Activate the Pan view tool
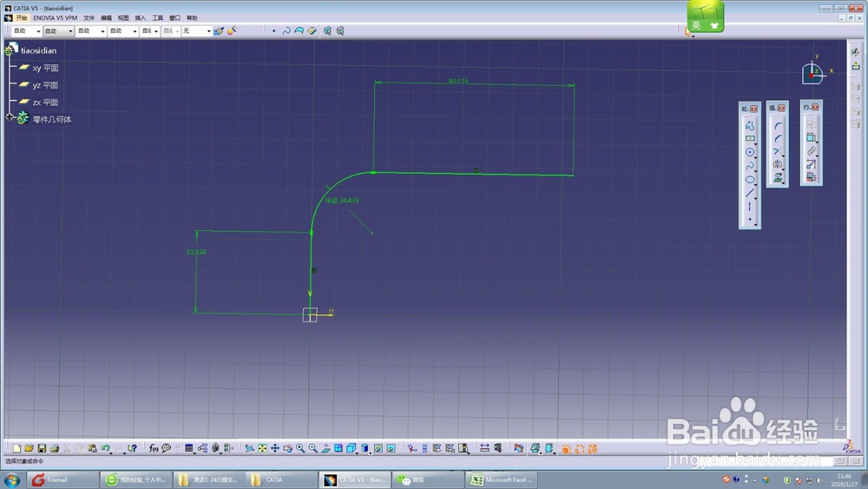Screen dimensions: 868x489 pyautogui.click(x=275, y=448)
